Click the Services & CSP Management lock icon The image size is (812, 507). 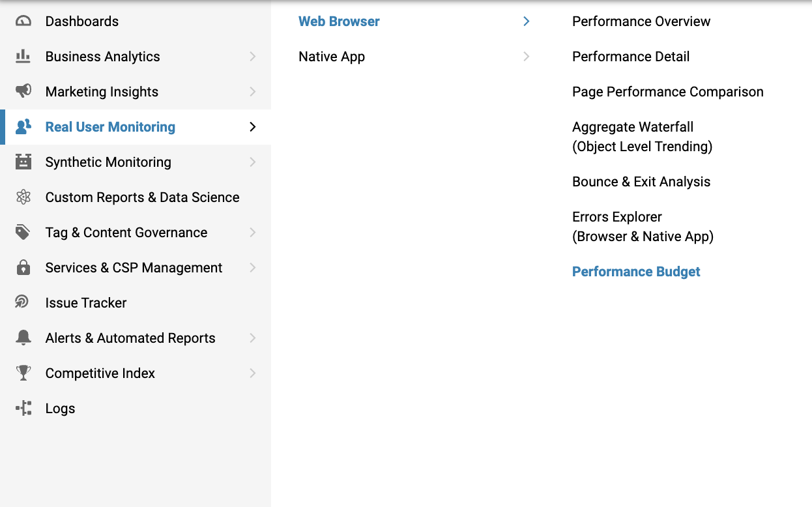pyautogui.click(x=23, y=268)
